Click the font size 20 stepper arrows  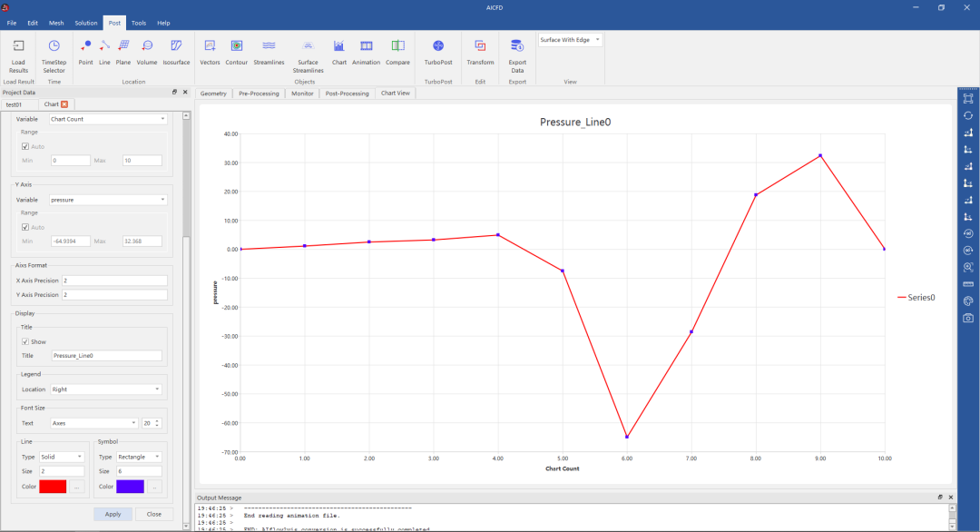pyautogui.click(x=158, y=423)
